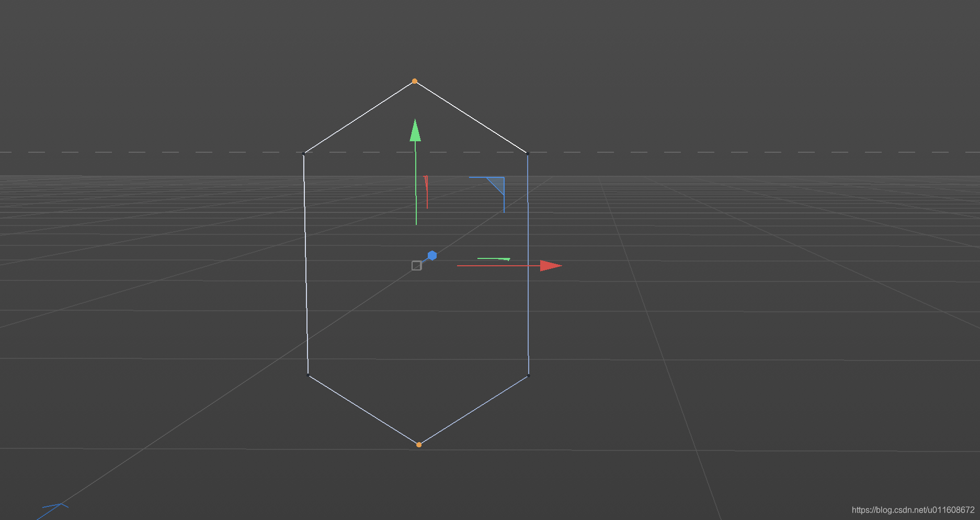Select the upper-right vertex of the hexagon

tap(527, 153)
